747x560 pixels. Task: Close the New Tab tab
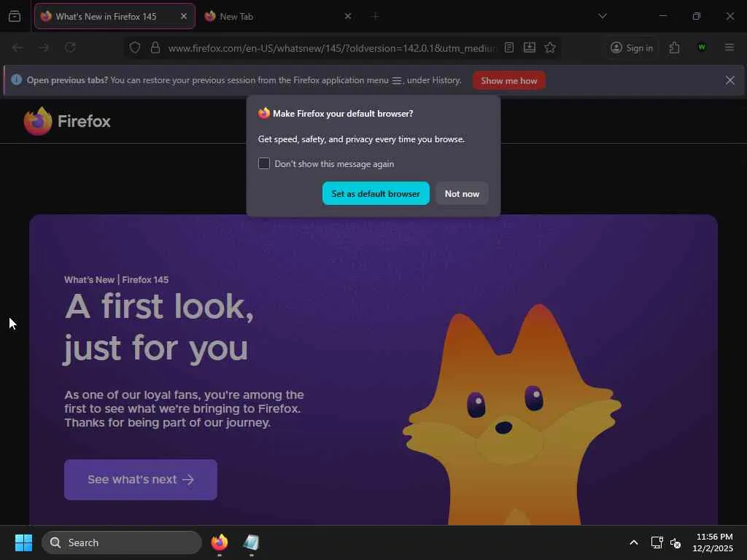[x=348, y=16]
